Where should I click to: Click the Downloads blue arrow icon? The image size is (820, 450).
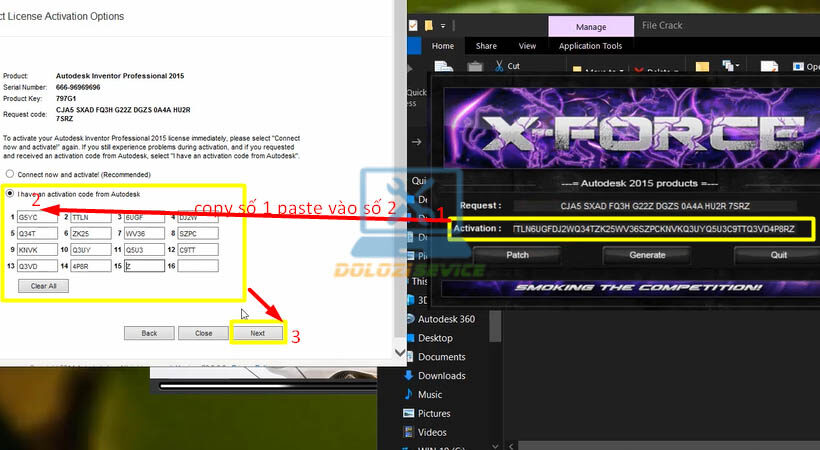[x=408, y=375]
